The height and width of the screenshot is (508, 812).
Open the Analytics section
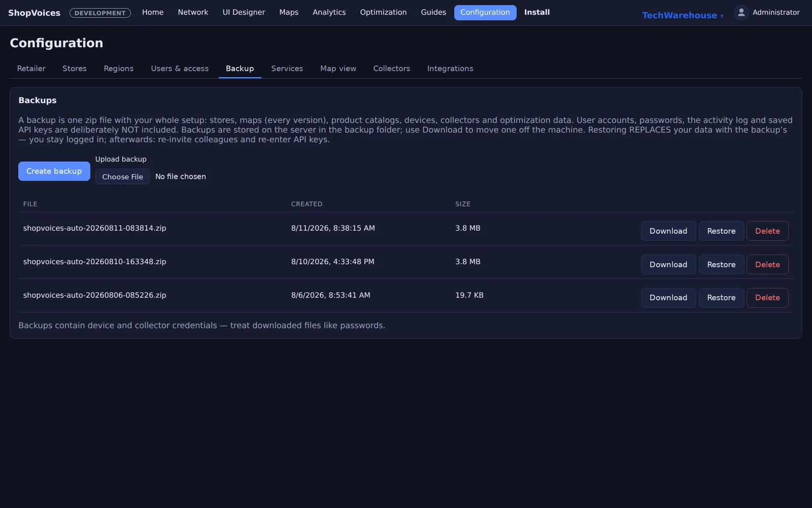[x=329, y=12]
